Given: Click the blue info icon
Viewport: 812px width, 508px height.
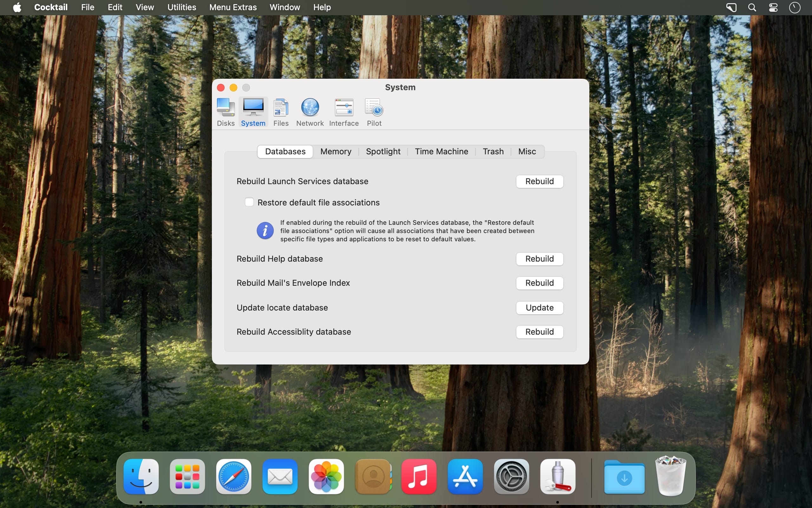Looking at the screenshot, I should [x=265, y=231].
